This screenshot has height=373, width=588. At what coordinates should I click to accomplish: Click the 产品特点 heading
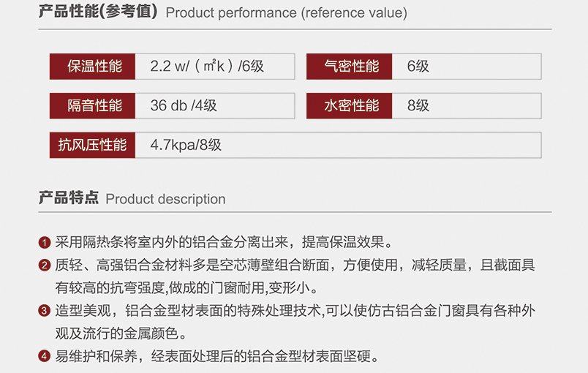pos(69,197)
